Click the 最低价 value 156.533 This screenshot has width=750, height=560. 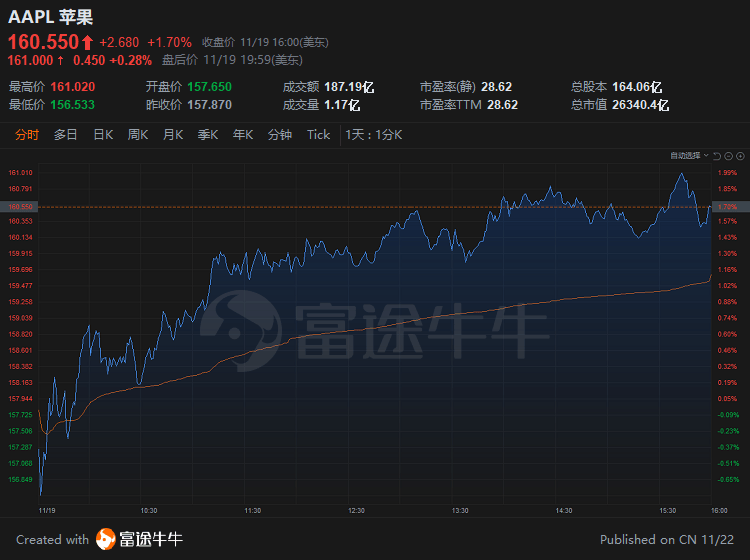[73, 105]
